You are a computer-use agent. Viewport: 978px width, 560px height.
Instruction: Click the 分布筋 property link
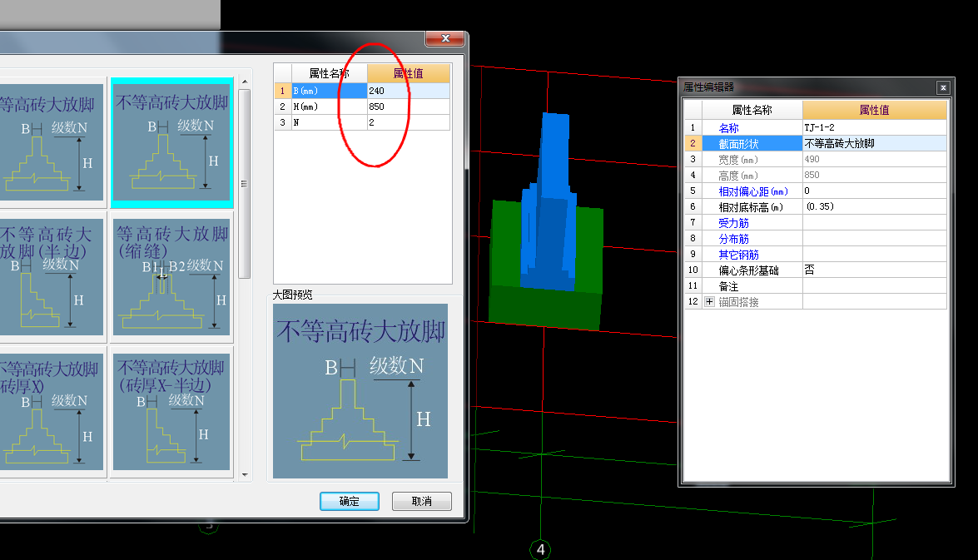[733, 239]
